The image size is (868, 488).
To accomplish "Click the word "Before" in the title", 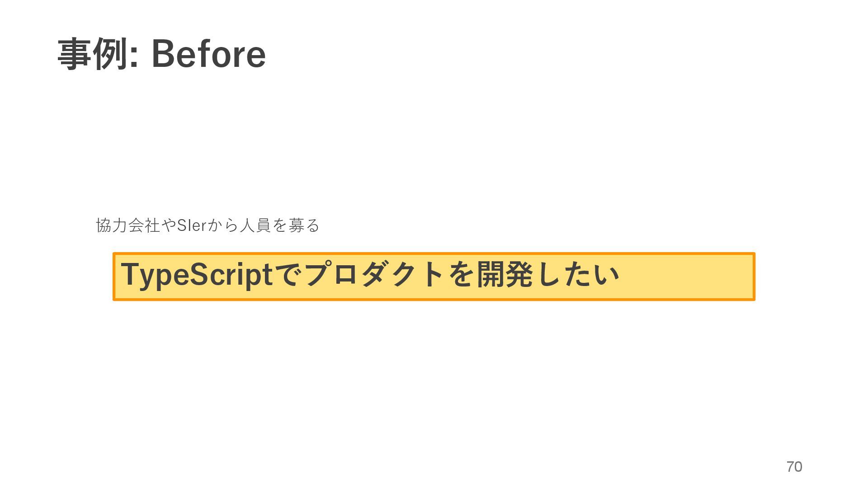I will (208, 54).
